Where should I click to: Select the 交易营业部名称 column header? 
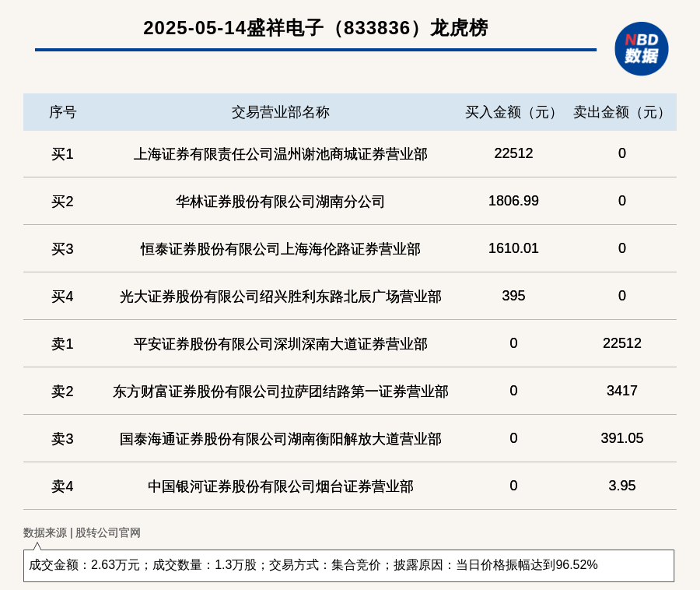[280, 112]
